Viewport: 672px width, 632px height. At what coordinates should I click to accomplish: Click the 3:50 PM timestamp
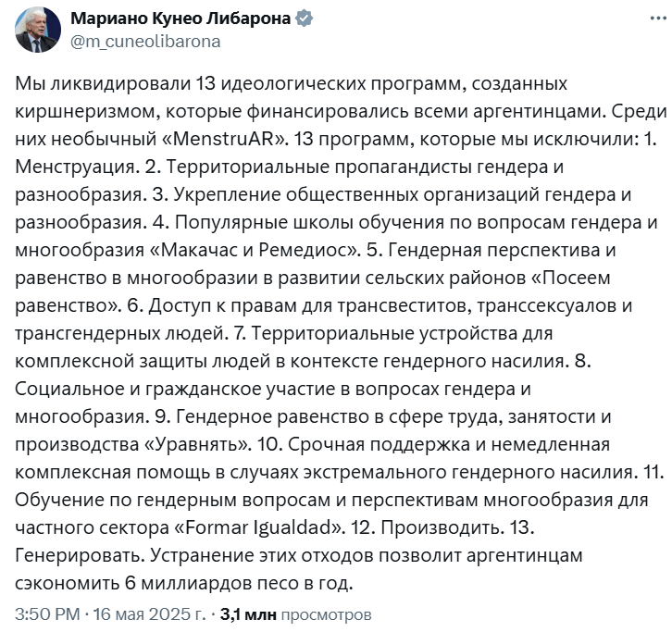click(47, 614)
